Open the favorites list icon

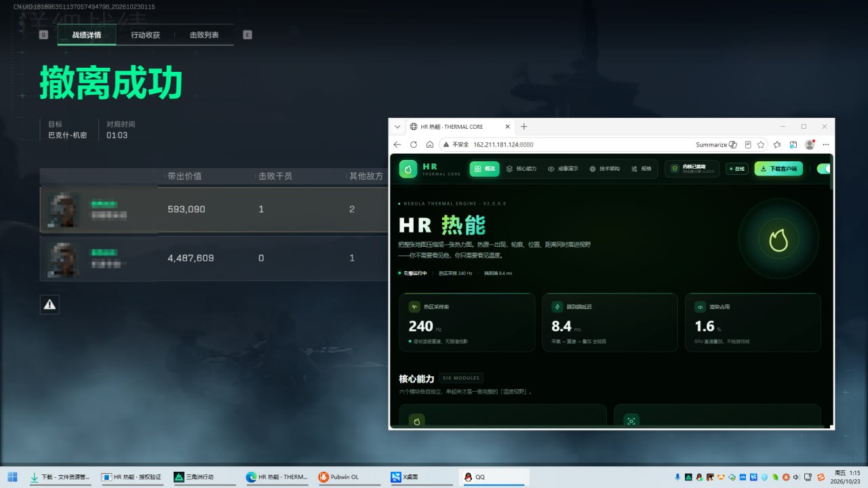pos(777,144)
